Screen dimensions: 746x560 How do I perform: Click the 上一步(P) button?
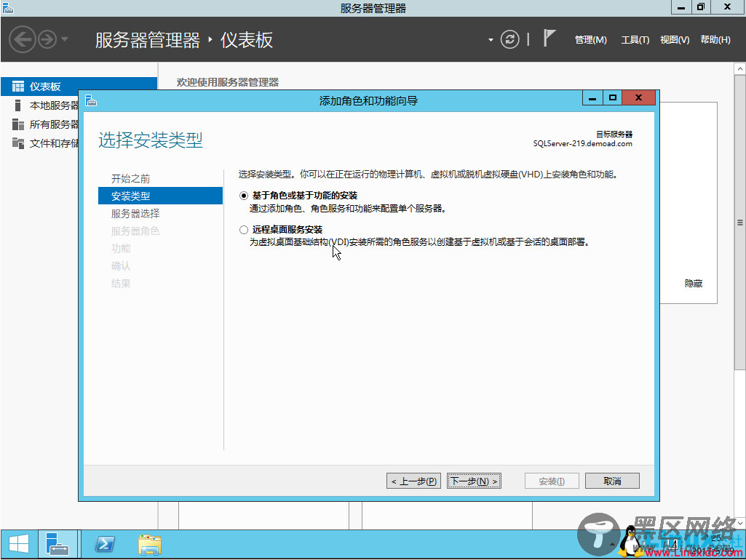(414, 481)
